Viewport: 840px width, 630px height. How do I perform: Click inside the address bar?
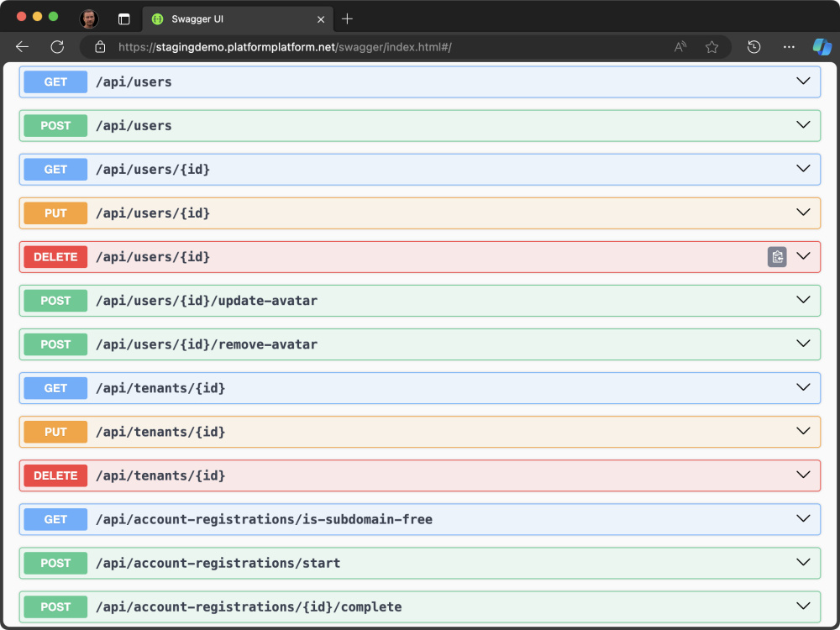(378, 47)
